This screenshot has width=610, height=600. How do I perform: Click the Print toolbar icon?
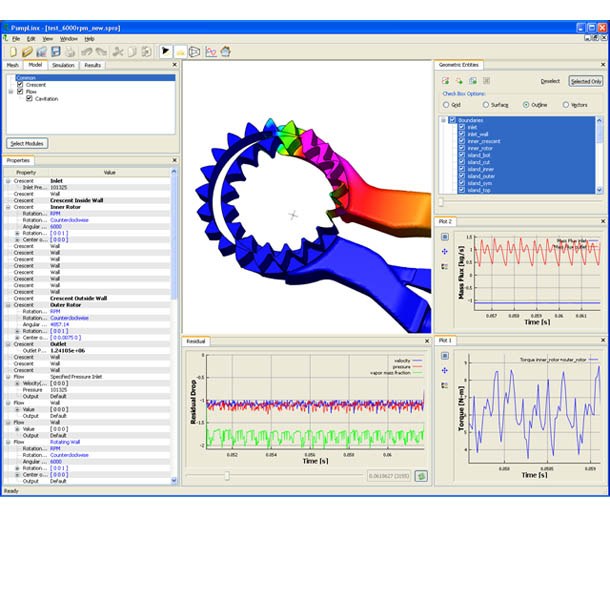pos(70,52)
